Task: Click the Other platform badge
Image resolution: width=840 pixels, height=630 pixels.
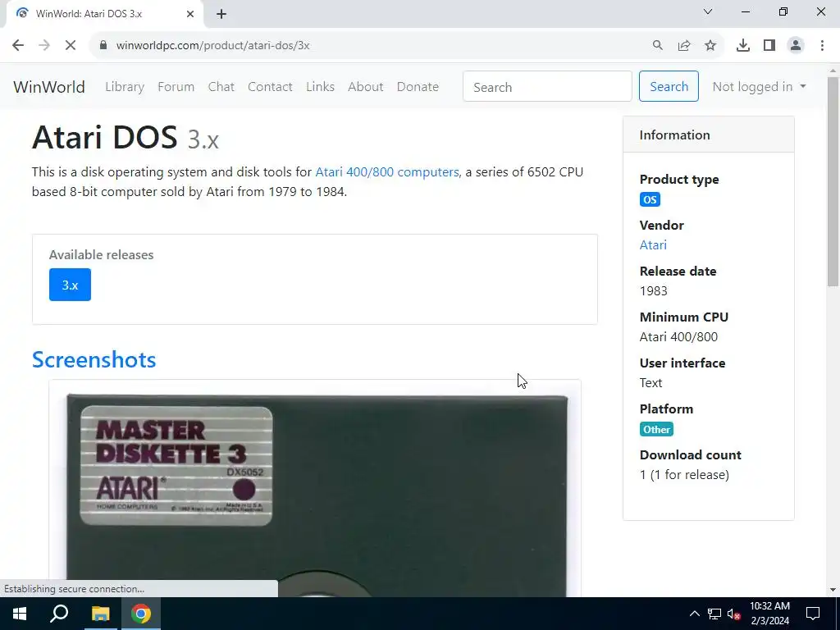Action: (657, 429)
